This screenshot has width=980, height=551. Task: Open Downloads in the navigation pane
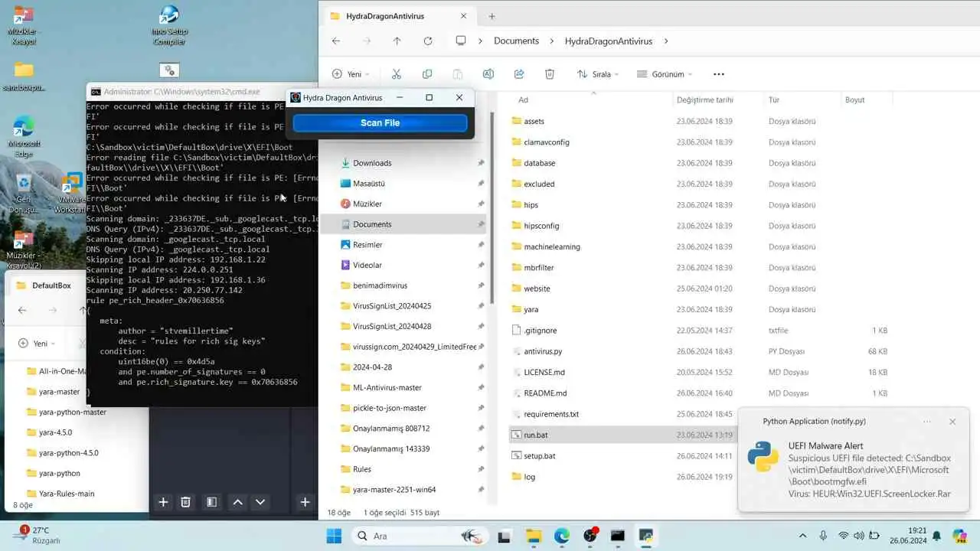click(372, 163)
